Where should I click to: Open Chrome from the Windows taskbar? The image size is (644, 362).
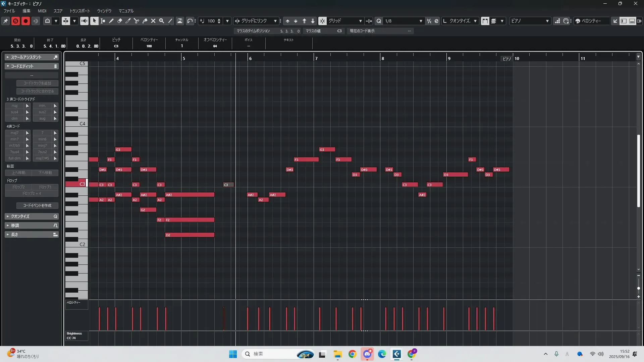click(352, 354)
